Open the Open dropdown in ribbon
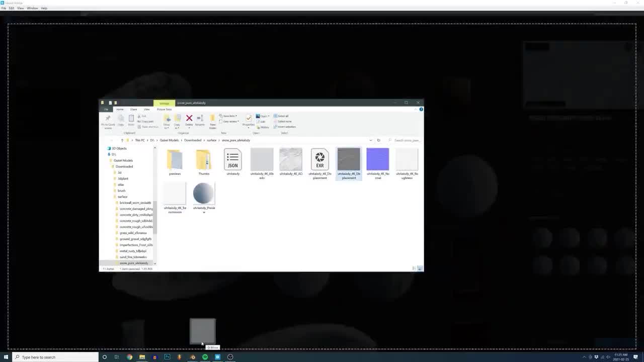This screenshot has width=644, height=362. tap(263, 116)
